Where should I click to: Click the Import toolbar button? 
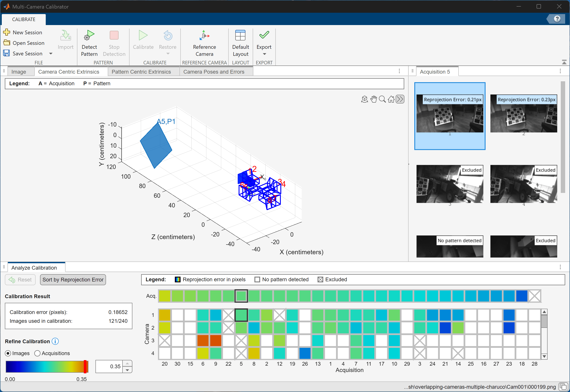(66, 40)
